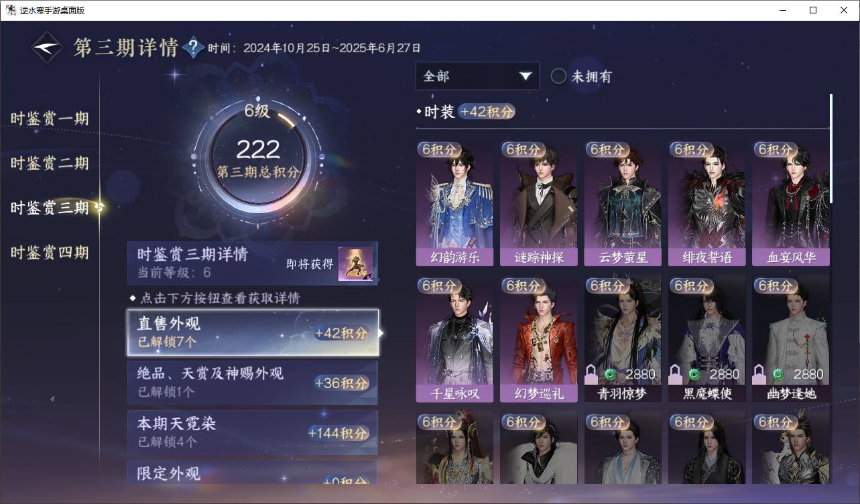Click the vertical scrollbar of the outfit list
The width and height of the screenshot is (860, 504).
point(831,148)
